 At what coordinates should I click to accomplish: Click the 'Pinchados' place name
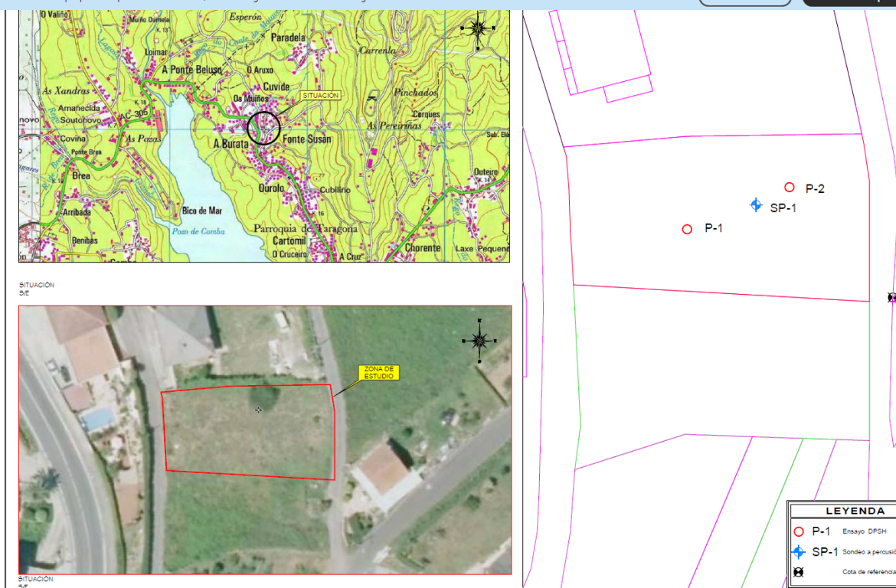[415, 92]
